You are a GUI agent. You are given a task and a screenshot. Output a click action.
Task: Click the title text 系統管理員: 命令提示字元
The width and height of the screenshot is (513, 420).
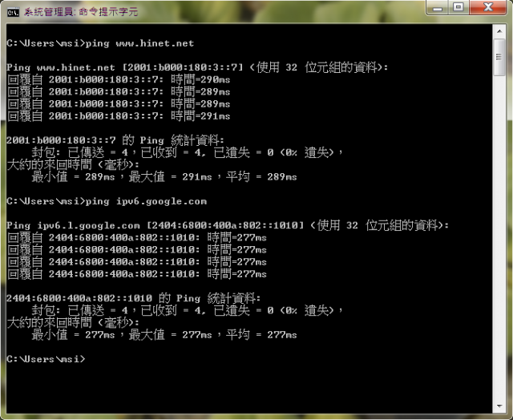(x=81, y=12)
